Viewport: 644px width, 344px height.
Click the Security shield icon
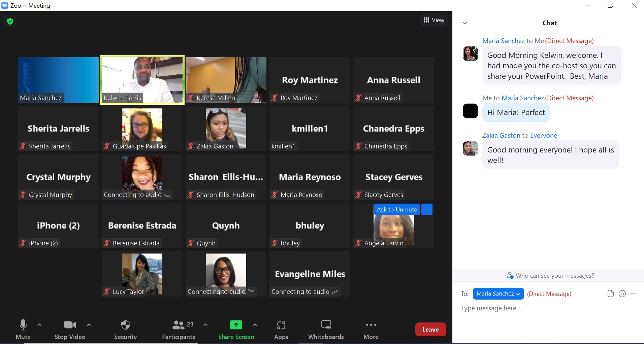tap(125, 325)
